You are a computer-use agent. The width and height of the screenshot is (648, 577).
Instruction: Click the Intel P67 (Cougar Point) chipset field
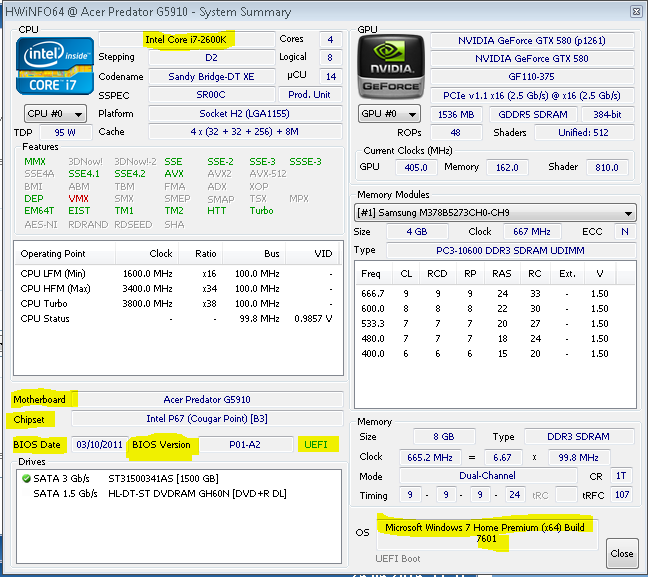(x=207, y=419)
